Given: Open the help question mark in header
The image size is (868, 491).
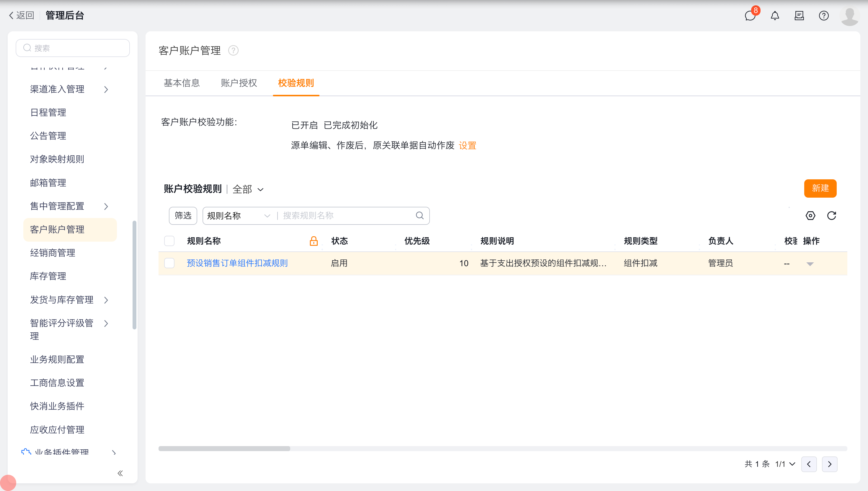Looking at the screenshot, I should [823, 16].
